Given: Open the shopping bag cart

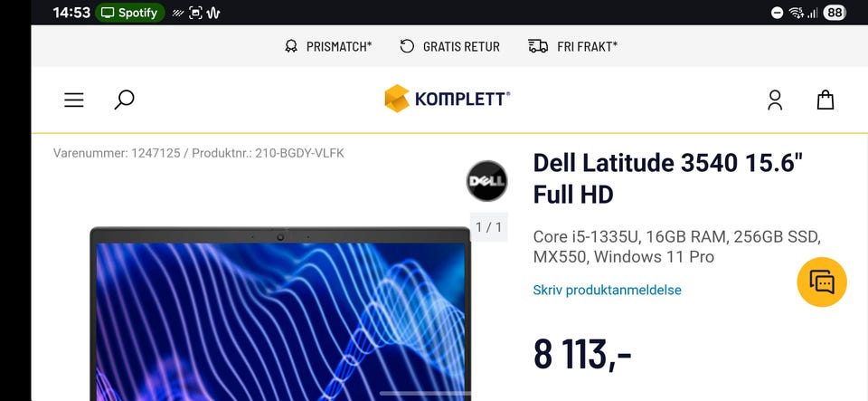Looking at the screenshot, I should [x=826, y=100].
